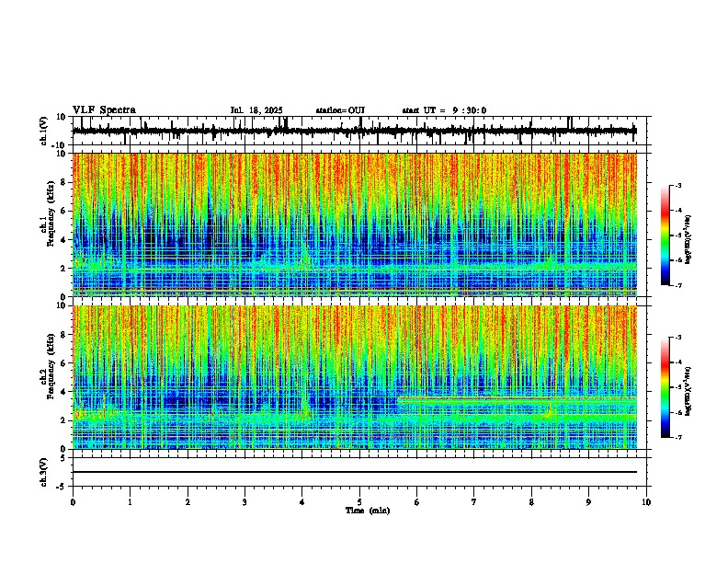Click the ch.2 spectrogram color scale bar

[x=665, y=387]
